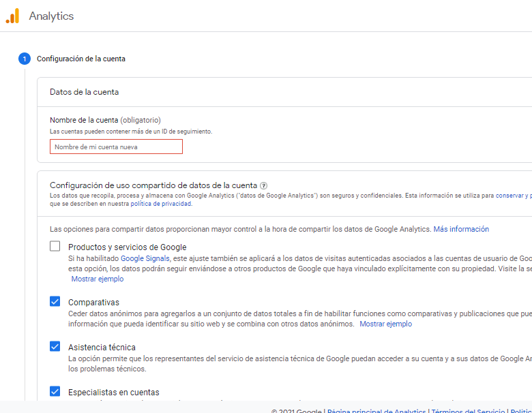The height and width of the screenshot is (413, 532).
Task: Uncheck the Especialistas en cuentas checkbox
Action: click(55, 391)
